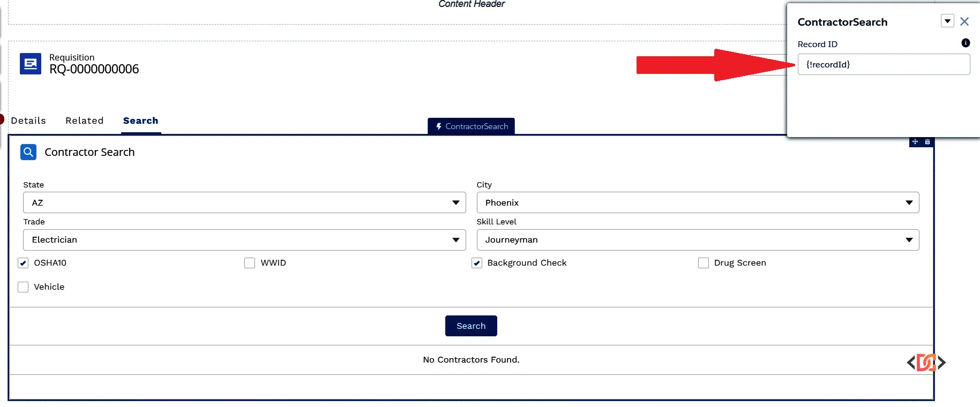Click the move handle icon on component
Viewport: 980px width, 407px height.
tap(915, 142)
